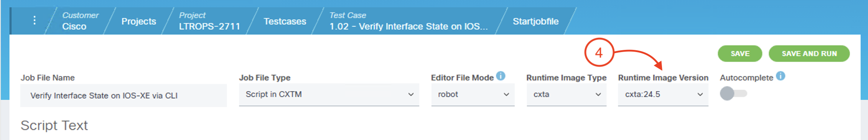The image size is (868, 140).
Task: Navigate to Customer Cisco breadcrumb
Action: [x=80, y=21]
